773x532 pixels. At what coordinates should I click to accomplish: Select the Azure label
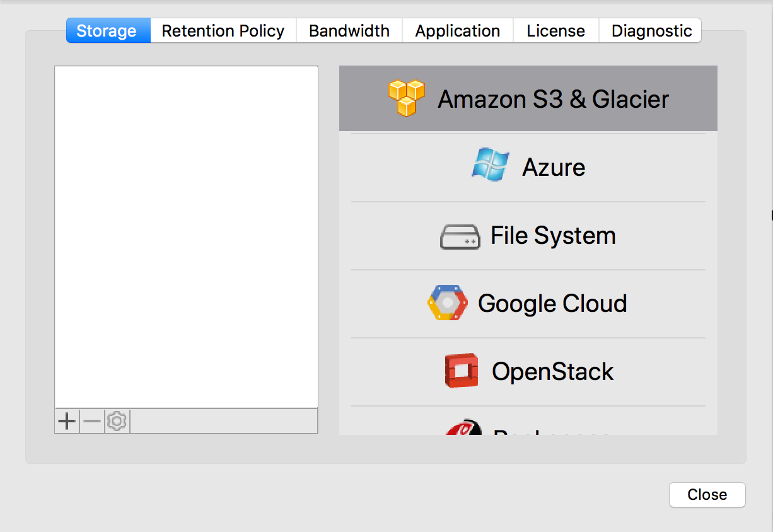554,167
